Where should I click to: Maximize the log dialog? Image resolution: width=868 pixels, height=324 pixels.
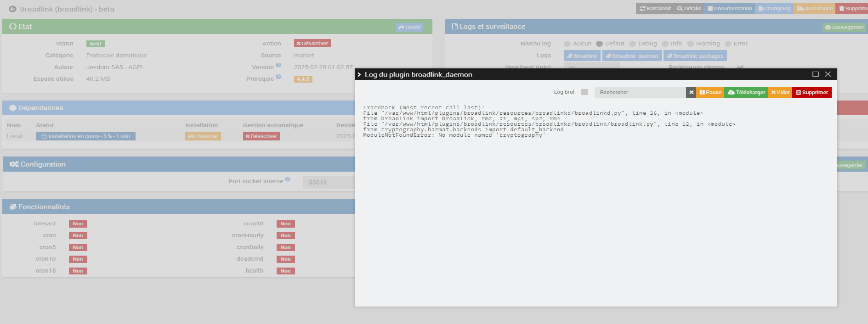tap(816, 74)
